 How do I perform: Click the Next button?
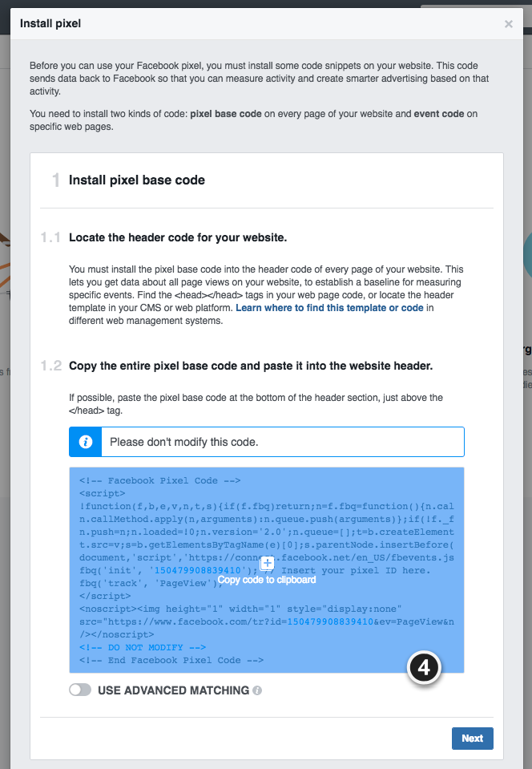coord(472,738)
